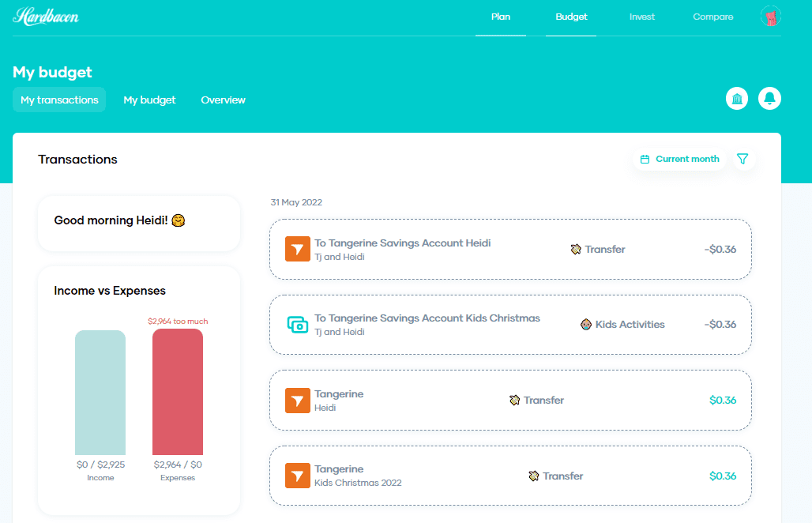Open the bank accounts icon button
Image resolution: width=812 pixels, height=523 pixels.
coord(736,99)
